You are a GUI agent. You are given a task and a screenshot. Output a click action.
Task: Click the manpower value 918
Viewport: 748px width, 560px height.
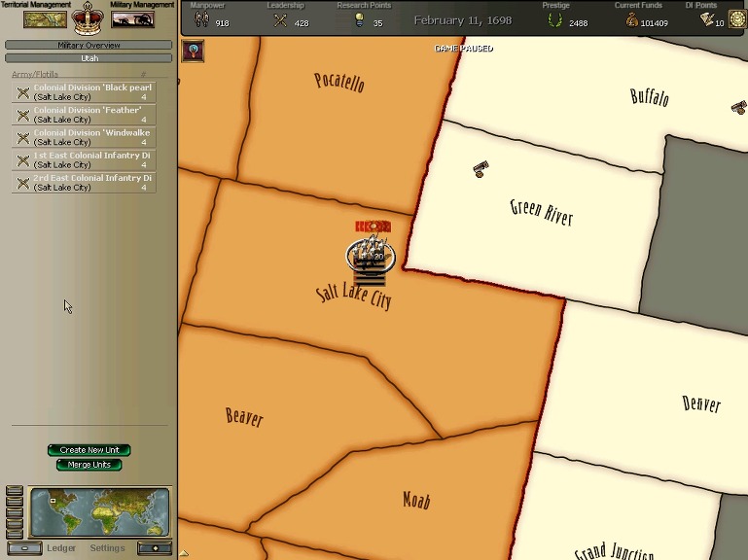pyautogui.click(x=222, y=23)
